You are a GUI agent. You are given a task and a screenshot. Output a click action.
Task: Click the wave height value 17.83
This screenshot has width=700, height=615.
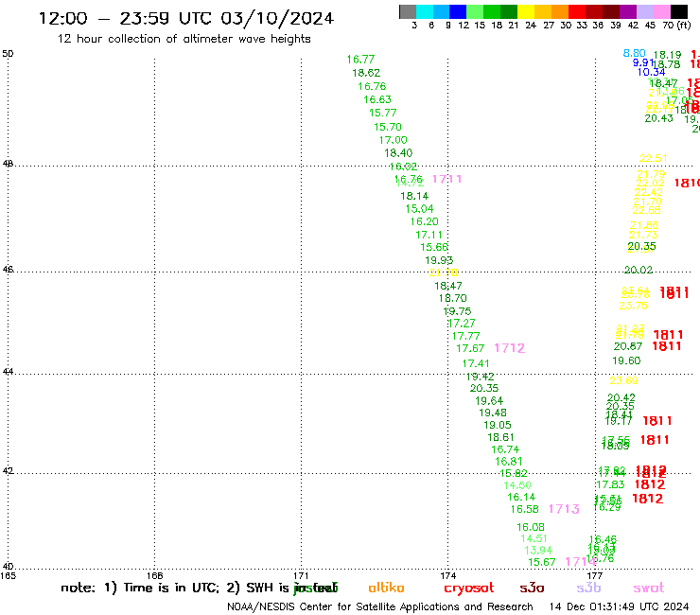pyautogui.click(x=610, y=485)
